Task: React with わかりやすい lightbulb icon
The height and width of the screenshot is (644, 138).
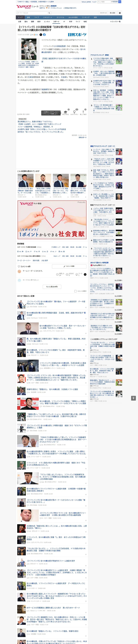Action: tap(74, 112)
